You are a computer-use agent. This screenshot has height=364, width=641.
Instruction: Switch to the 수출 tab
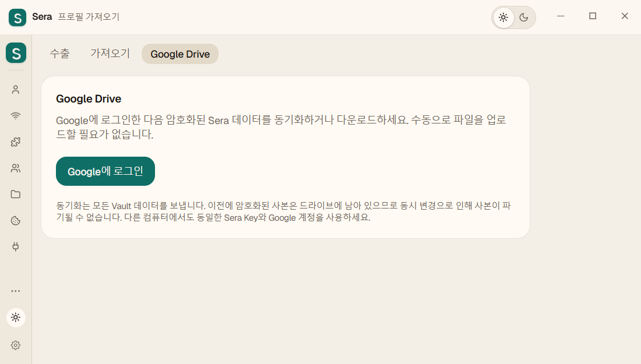pos(59,54)
